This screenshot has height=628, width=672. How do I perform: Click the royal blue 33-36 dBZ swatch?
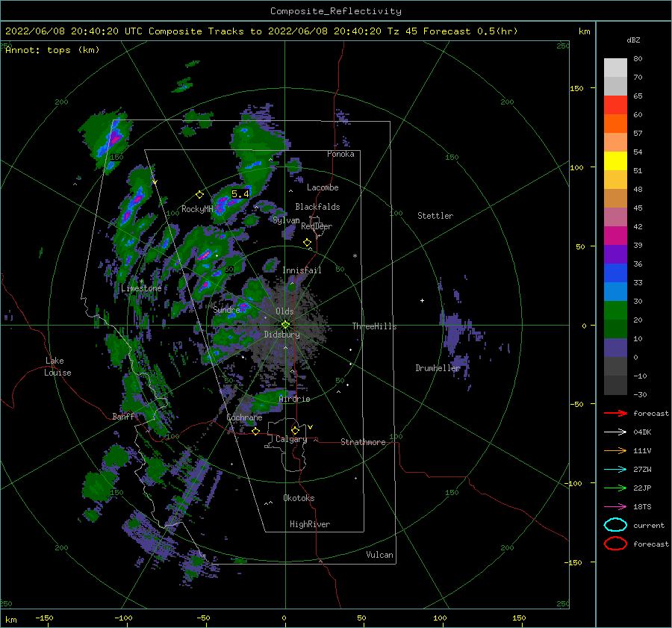pos(615,273)
